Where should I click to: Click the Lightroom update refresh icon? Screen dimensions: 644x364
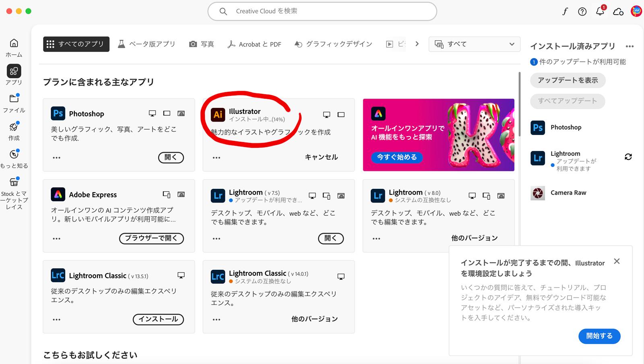[x=628, y=157]
